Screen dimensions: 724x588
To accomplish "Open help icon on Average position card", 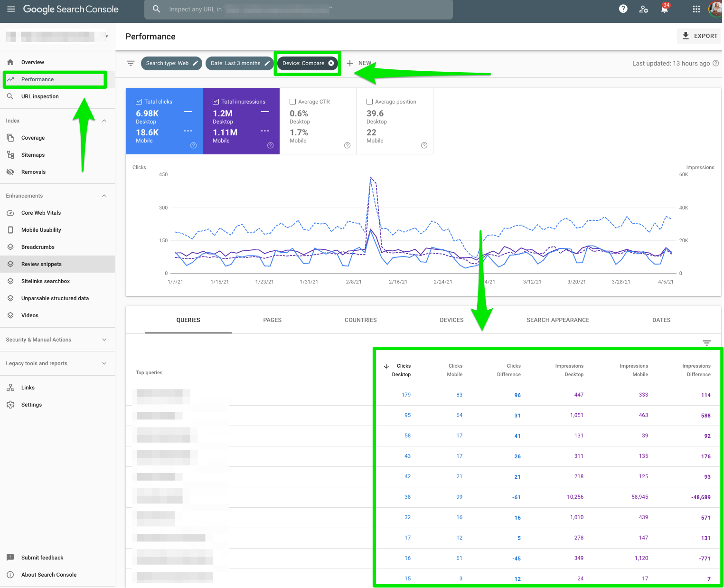I will [x=424, y=145].
